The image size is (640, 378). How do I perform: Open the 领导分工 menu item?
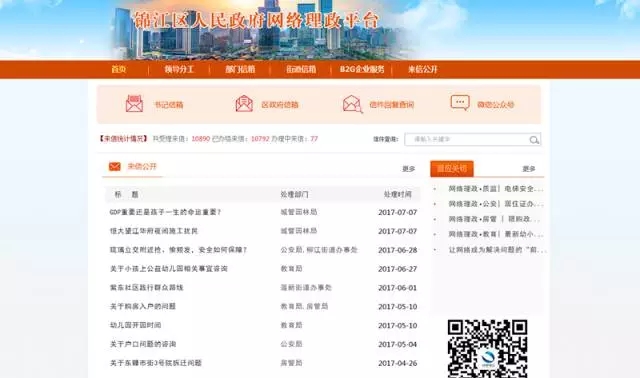(179, 69)
